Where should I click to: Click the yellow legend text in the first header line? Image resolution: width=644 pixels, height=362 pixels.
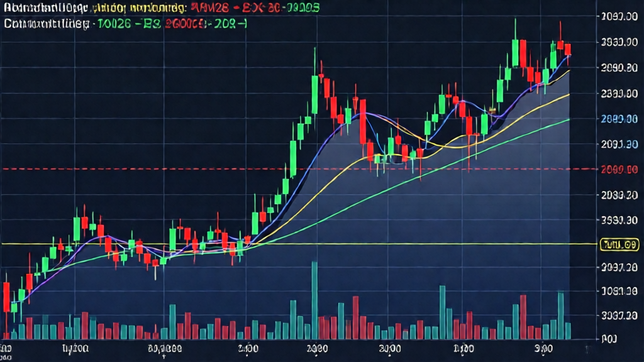pyautogui.click(x=138, y=8)
